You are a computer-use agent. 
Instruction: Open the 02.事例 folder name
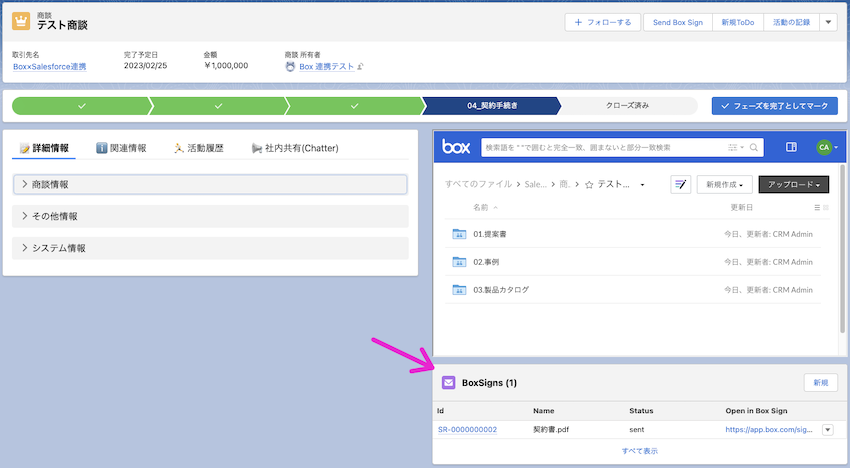pyautogui.click(x=486, y=262)
